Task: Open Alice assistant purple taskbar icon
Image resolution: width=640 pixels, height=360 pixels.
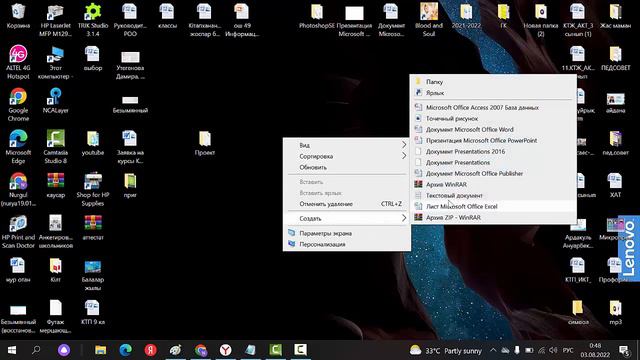Action: coord(64,350)
